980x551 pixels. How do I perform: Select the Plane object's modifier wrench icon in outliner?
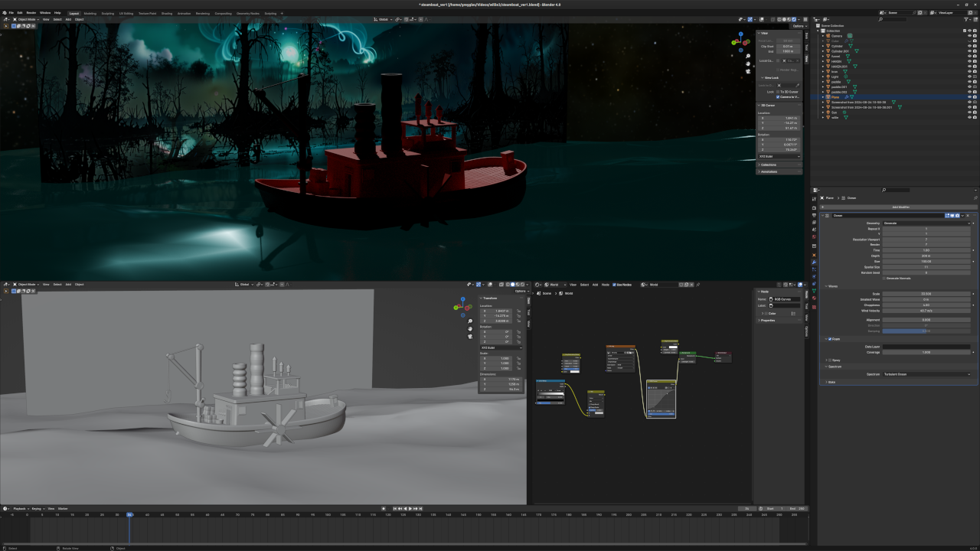[x=846, y=96]
